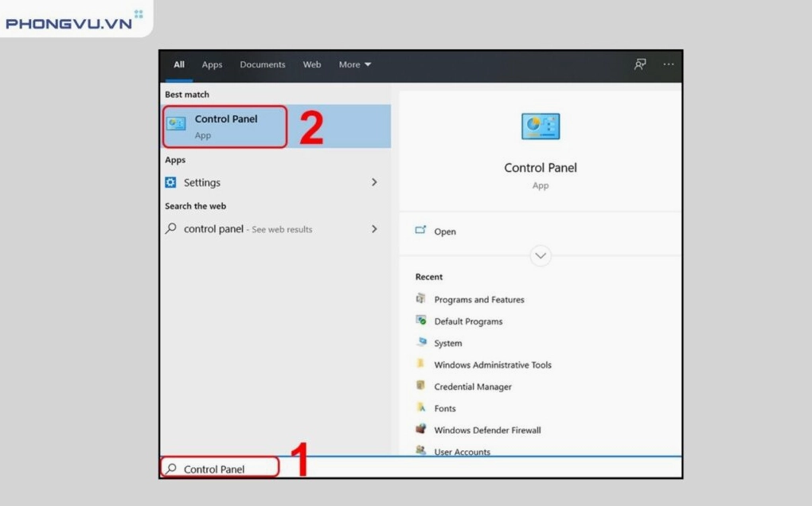Open the three-dot options menu
Image resolution: width=812 pixels, height=506 pixels.
click(x=668, y=64)
